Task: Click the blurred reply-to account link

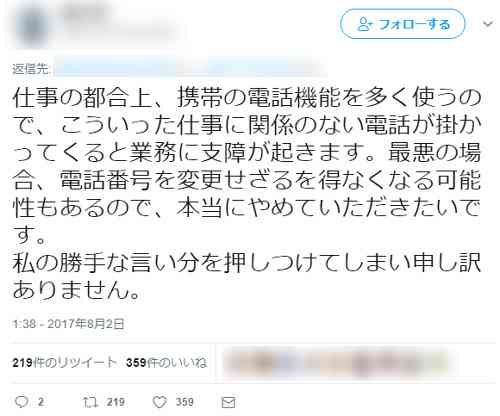Action: coord(190,68)
